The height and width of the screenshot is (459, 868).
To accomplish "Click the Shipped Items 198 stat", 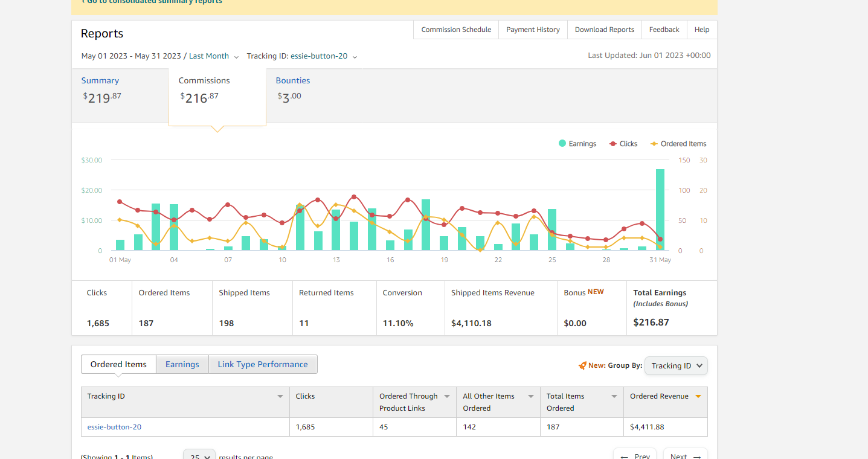I will pyautogui.click(x=227, y=323).
